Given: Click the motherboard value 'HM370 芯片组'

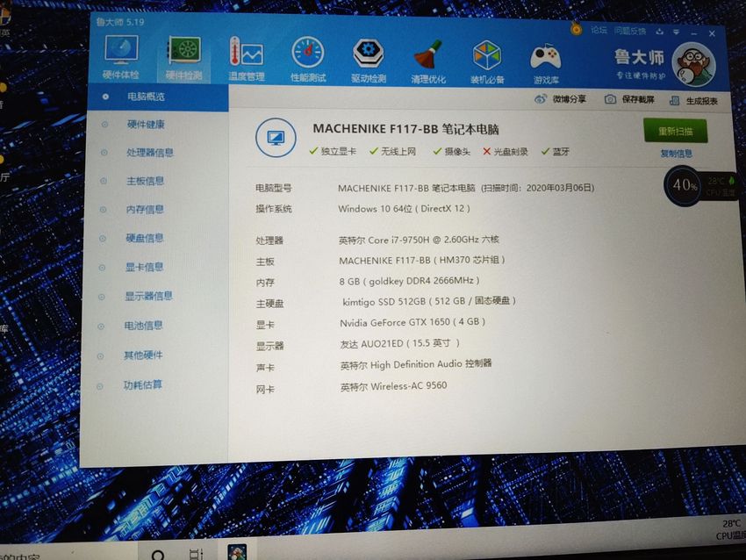Looking at the screenshot, I should [x=469, y=260].
